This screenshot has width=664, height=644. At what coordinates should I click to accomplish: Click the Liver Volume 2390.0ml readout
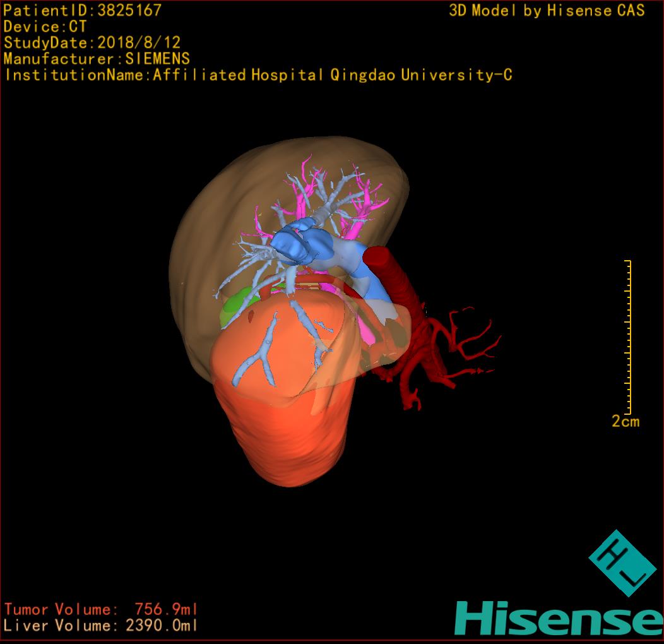101,626
